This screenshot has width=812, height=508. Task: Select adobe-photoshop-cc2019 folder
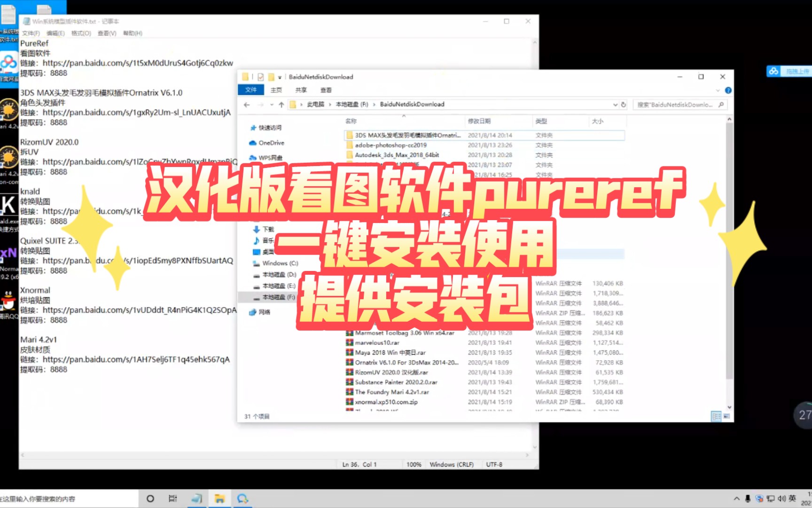click(391, 145)
